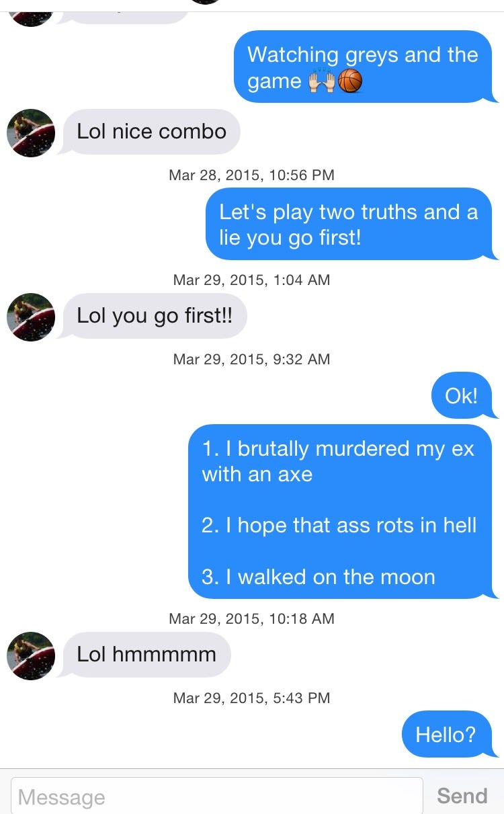Screen dimensions: 504x814
Task: Tap the avatar beside 'Lol hmmmmm'
Action: 31,656
